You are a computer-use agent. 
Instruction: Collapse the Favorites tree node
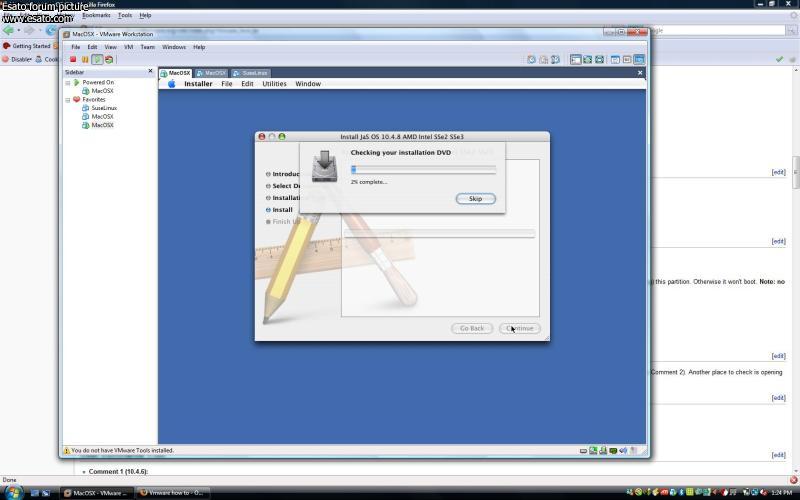(67, 100)
